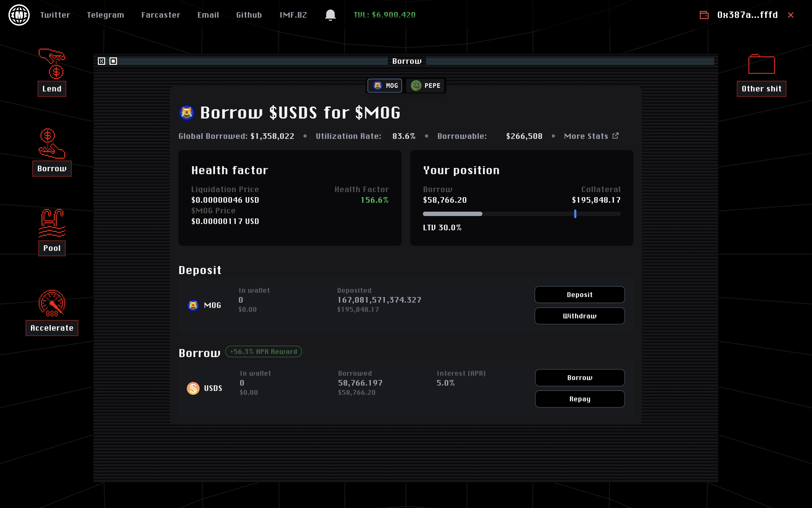Open the Lend hand-coin icon
The image size is (812, 508).
52,63
